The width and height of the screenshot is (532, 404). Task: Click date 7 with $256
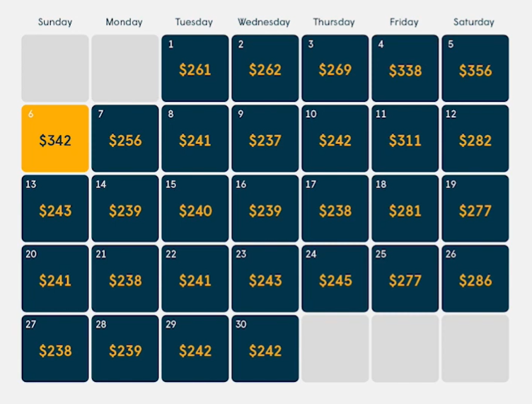coord(125,139)
